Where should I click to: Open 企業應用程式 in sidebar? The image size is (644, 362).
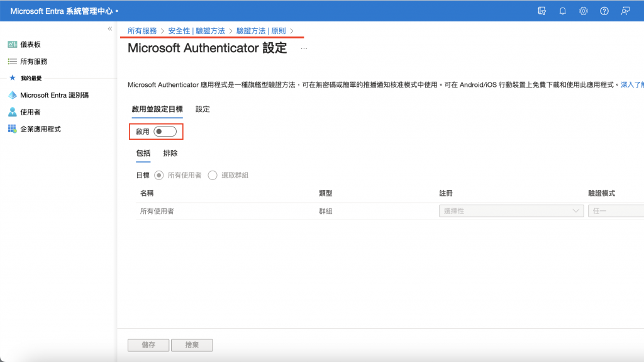tap(40, 129)
